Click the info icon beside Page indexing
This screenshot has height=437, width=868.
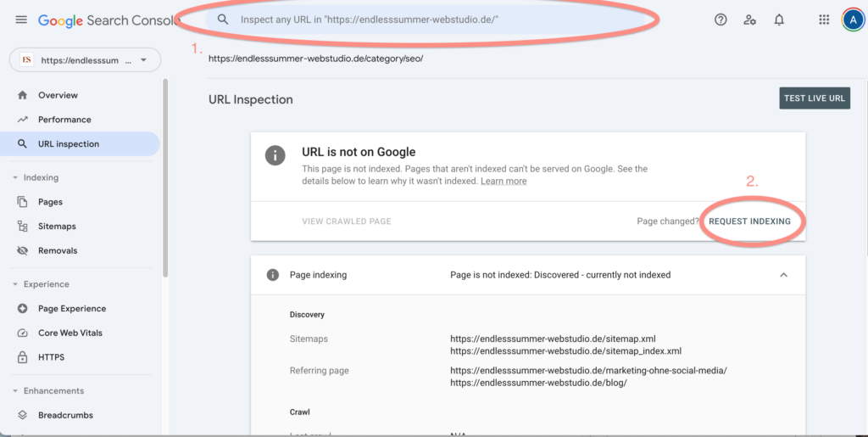(273, 275)
